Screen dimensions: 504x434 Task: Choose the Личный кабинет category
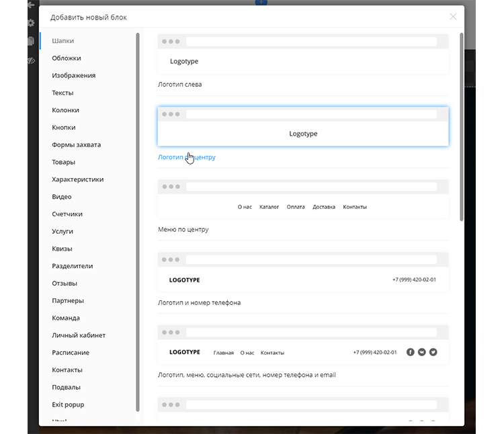(79, 335)
